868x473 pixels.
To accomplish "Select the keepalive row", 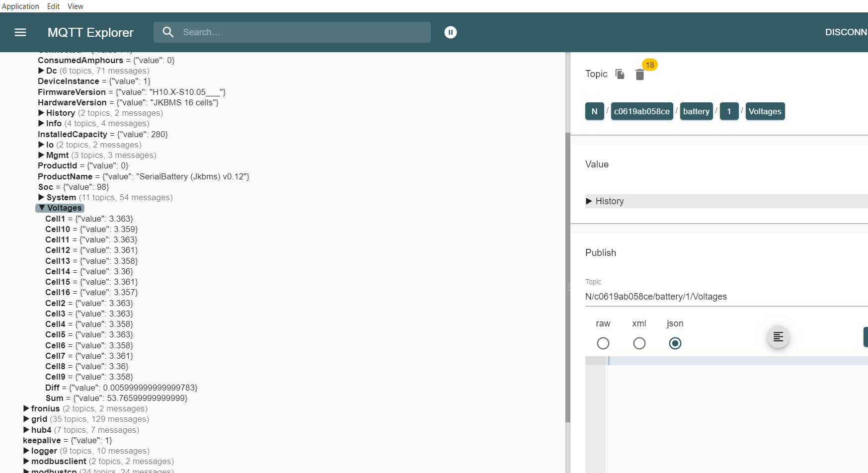I will 68,440.
